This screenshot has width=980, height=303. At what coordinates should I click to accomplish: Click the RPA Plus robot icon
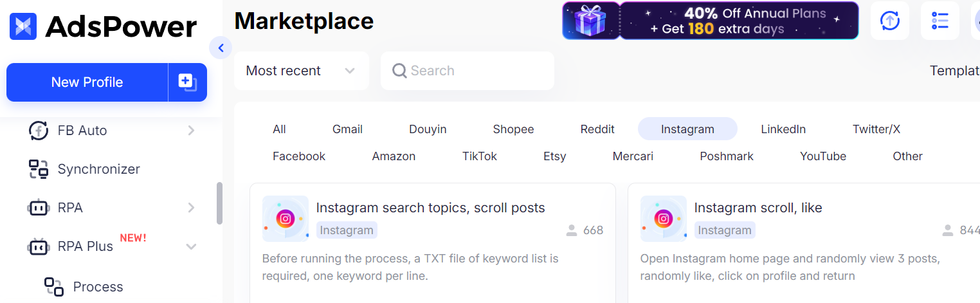coord(39,246)
